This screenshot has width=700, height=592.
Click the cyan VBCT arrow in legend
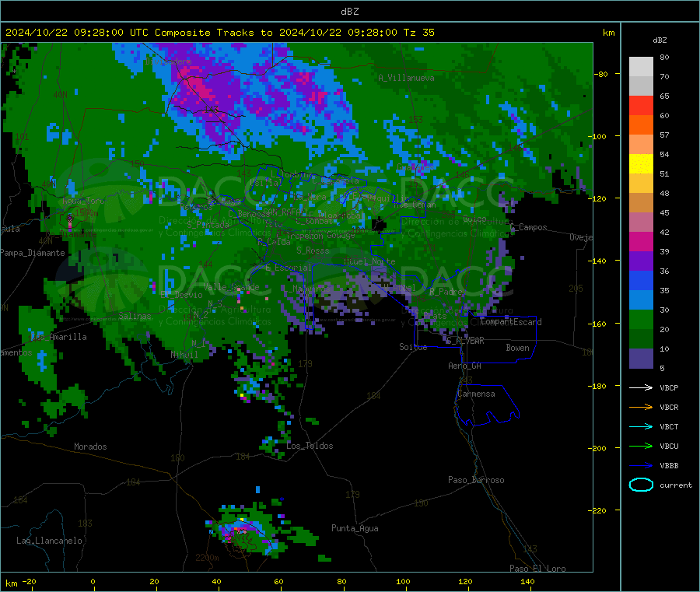tap(641, 426)
